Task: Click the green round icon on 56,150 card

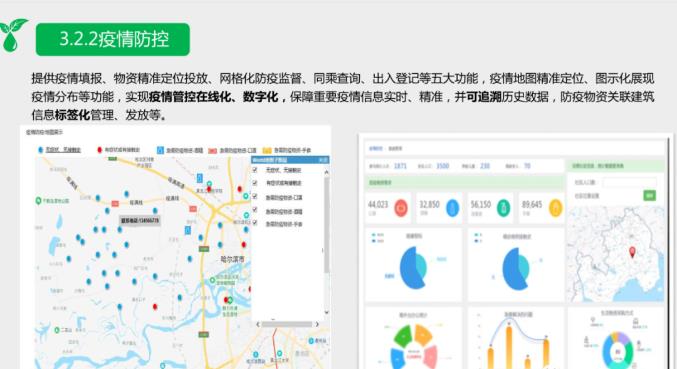Action: click(503, 208)
